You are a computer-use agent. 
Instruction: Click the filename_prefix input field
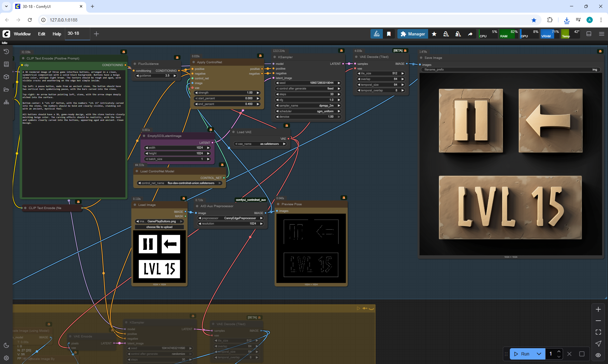[x=510, y=70]
